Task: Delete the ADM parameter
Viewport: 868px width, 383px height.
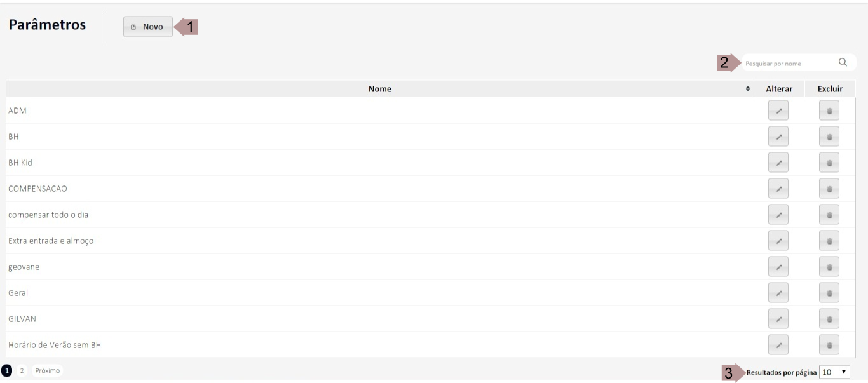Action: [829, 111]
